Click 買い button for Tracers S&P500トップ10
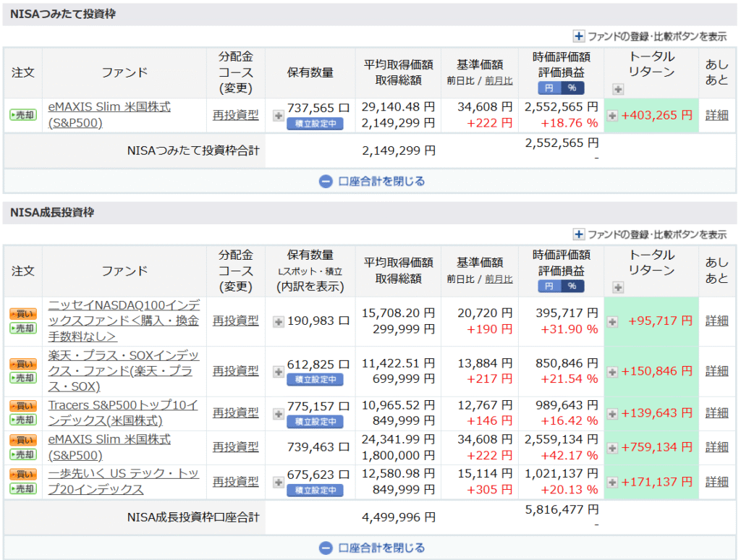This screenshot has width=741, height=560. [x=23, y=406]
